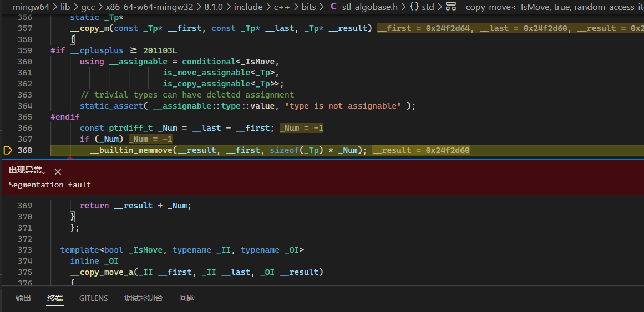Close the exception popup with the X

pos(58,172)
